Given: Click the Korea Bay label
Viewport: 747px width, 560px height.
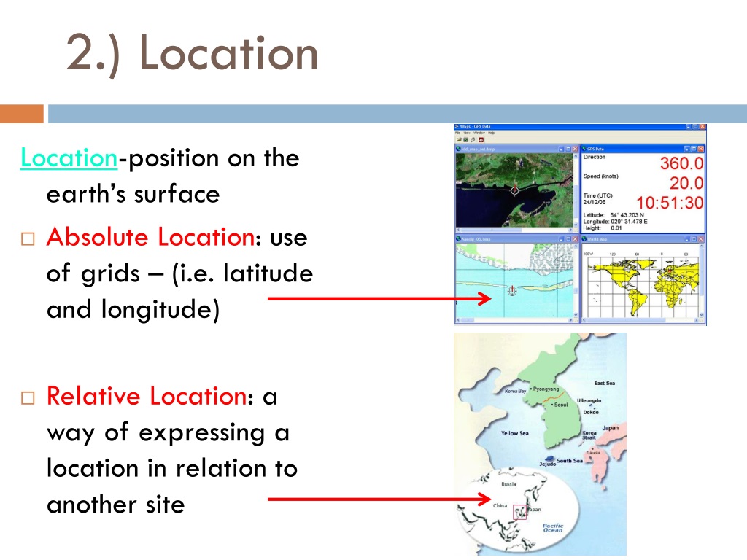Looking at the screenshot, I should [516, 391].
